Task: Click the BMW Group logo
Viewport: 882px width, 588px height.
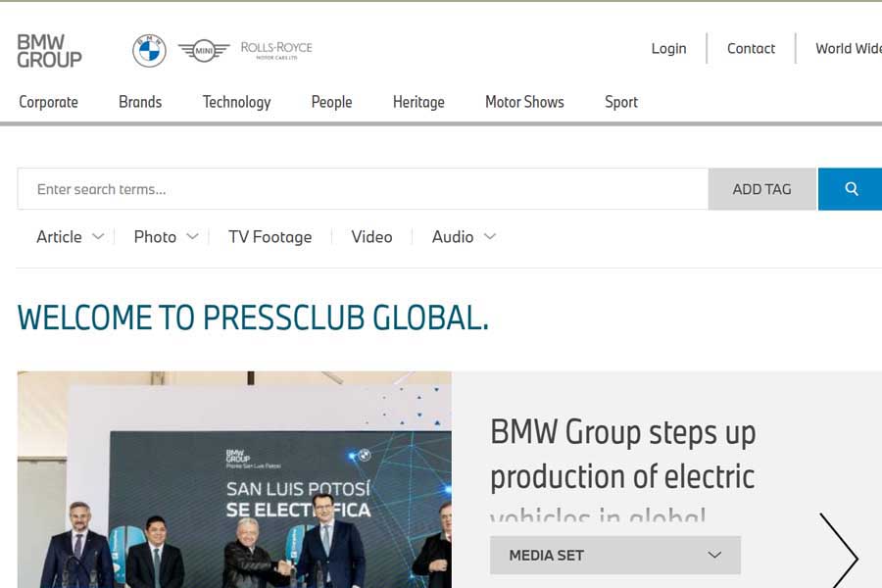Action: (47, 48)
